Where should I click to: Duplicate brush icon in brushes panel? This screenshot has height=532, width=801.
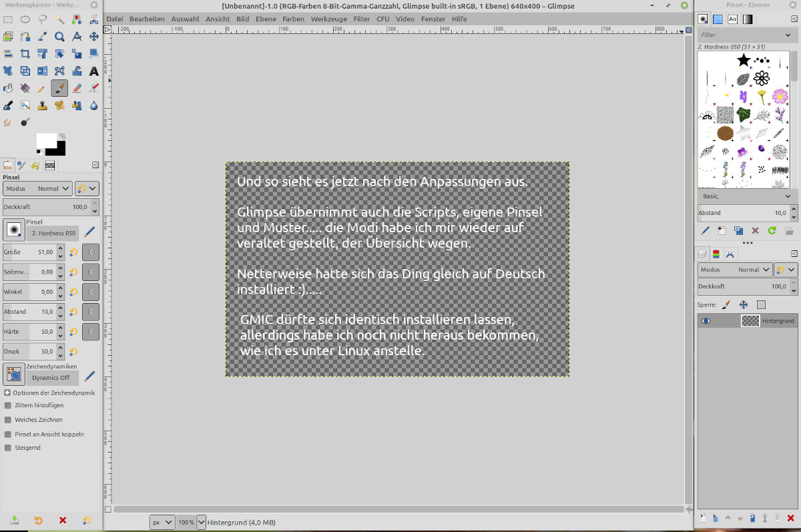(x=738, y=230)
